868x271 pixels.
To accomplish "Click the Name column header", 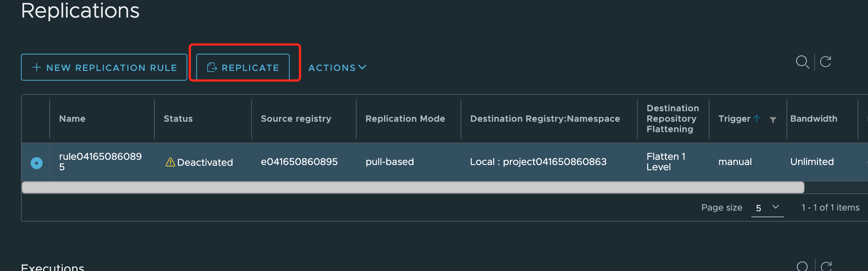I will coord(72,118).
